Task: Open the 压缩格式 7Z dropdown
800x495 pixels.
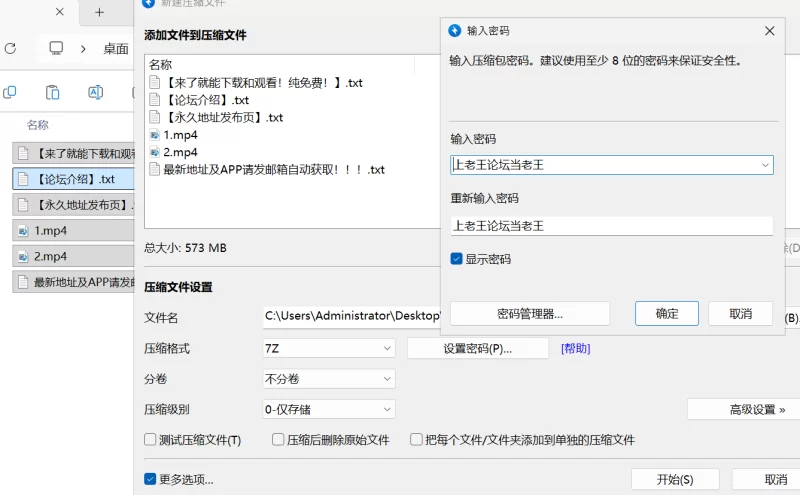Action: click(387, 348)
